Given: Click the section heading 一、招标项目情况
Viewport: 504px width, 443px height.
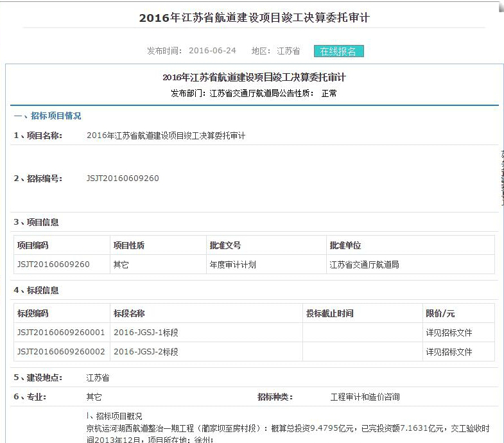Looking at the screenshot, I should point(48,116).
